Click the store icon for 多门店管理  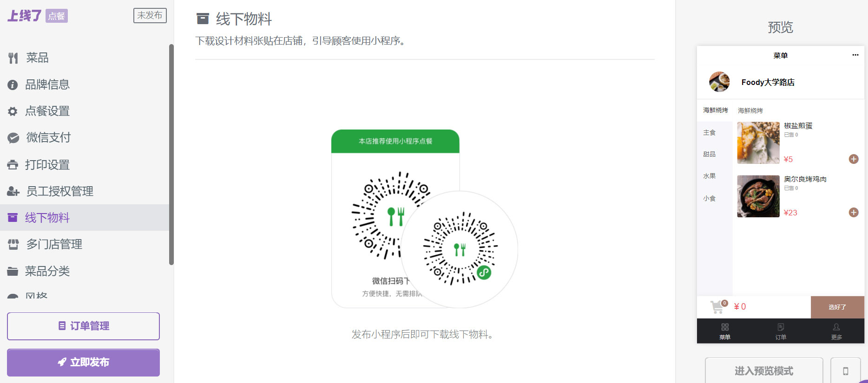(13, 244)
